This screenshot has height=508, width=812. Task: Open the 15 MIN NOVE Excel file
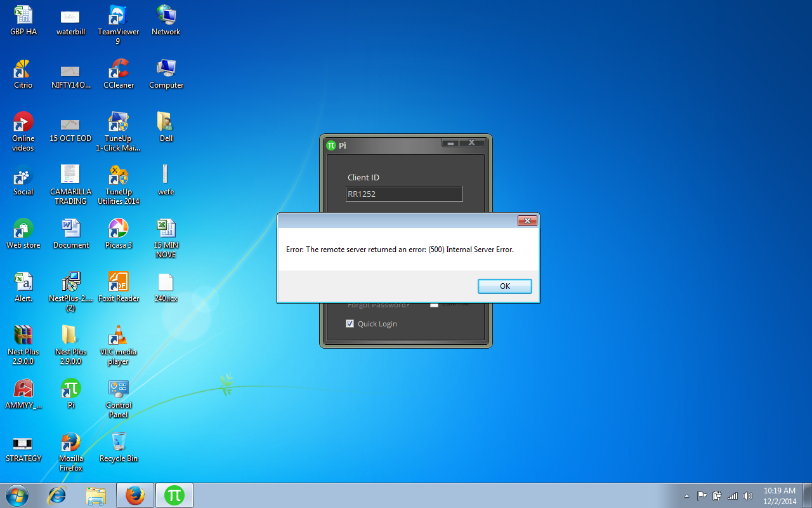[166, 239]
